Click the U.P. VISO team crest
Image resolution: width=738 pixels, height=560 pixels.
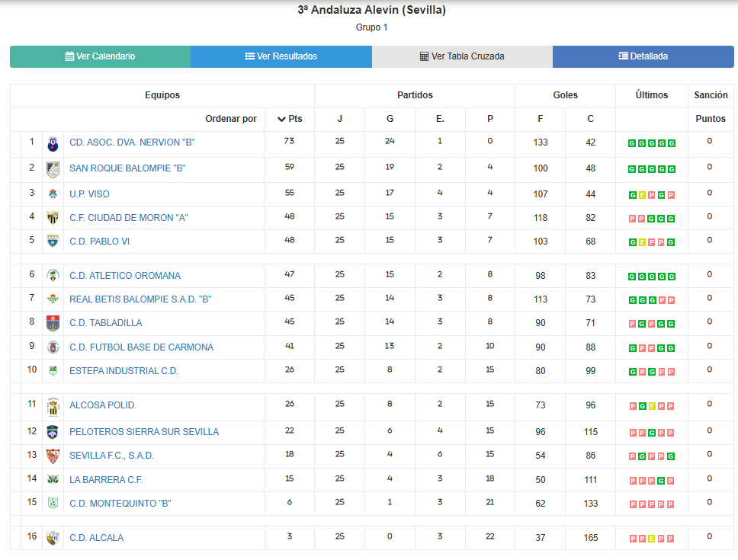(53, 194)
